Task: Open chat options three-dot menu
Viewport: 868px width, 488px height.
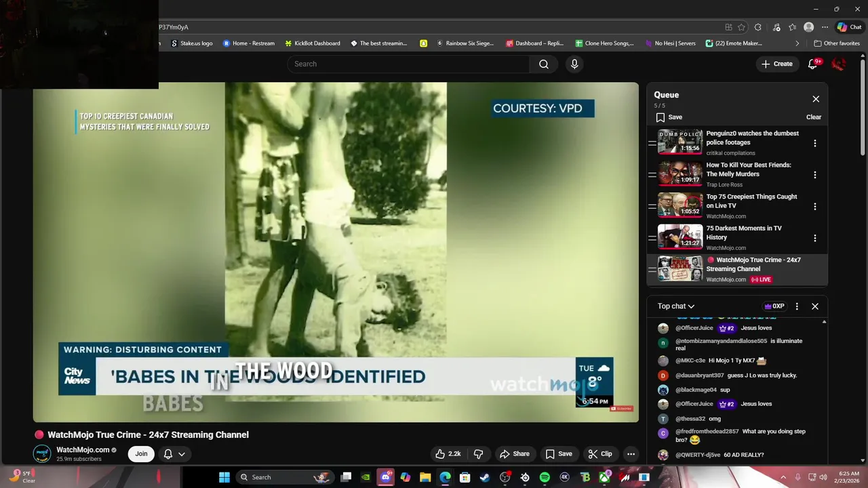Action: [797, 306]
